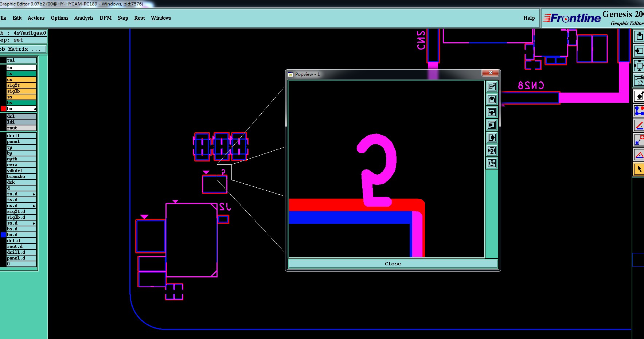Click the small marker icon on the bo layer row

(35, 109)
